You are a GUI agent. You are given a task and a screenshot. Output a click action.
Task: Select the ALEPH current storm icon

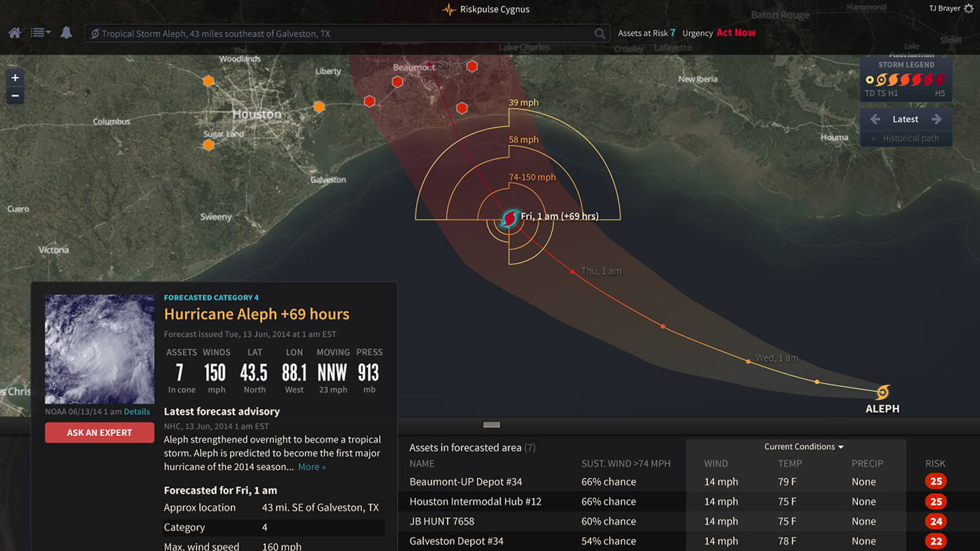click(x=883, y=392)
